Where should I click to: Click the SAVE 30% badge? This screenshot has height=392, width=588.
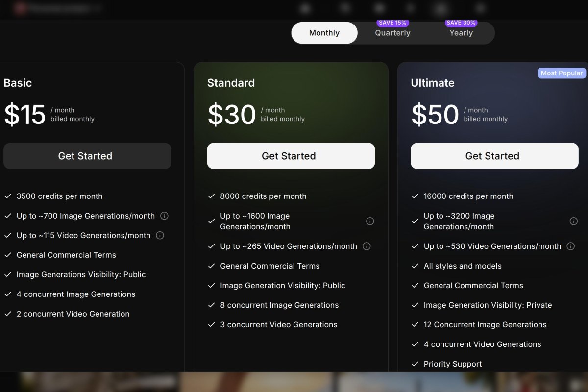(x=461, y=23)
